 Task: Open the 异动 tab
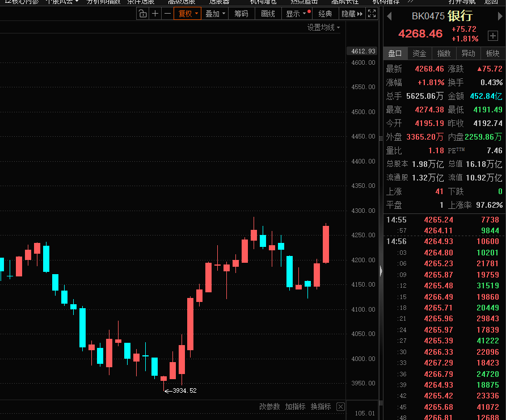(468, 53)
